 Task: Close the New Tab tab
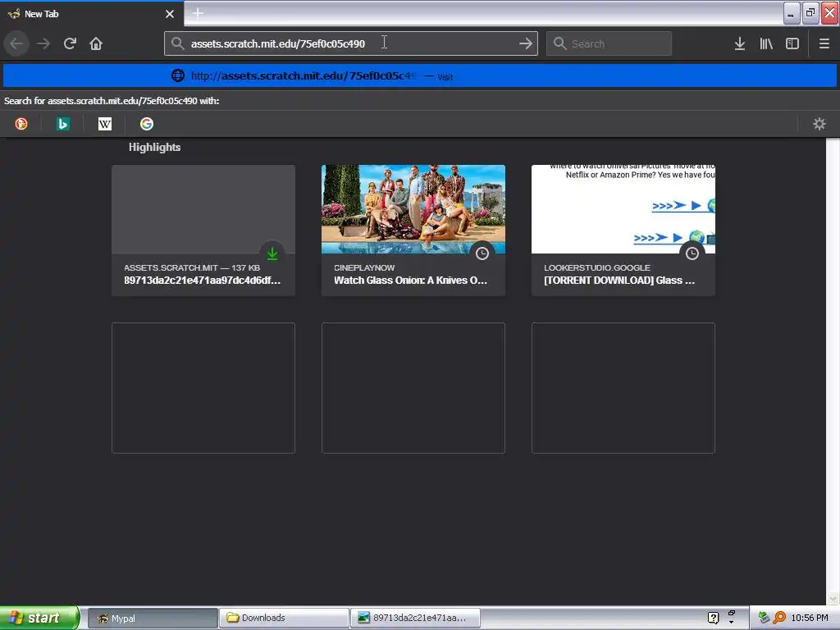click(x=170, y=14)
